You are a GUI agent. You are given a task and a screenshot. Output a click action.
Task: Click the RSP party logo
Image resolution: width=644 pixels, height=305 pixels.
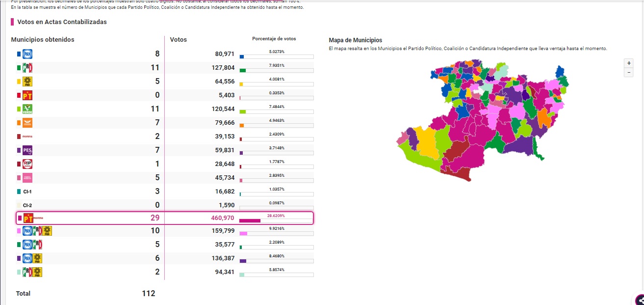(27, 164)
